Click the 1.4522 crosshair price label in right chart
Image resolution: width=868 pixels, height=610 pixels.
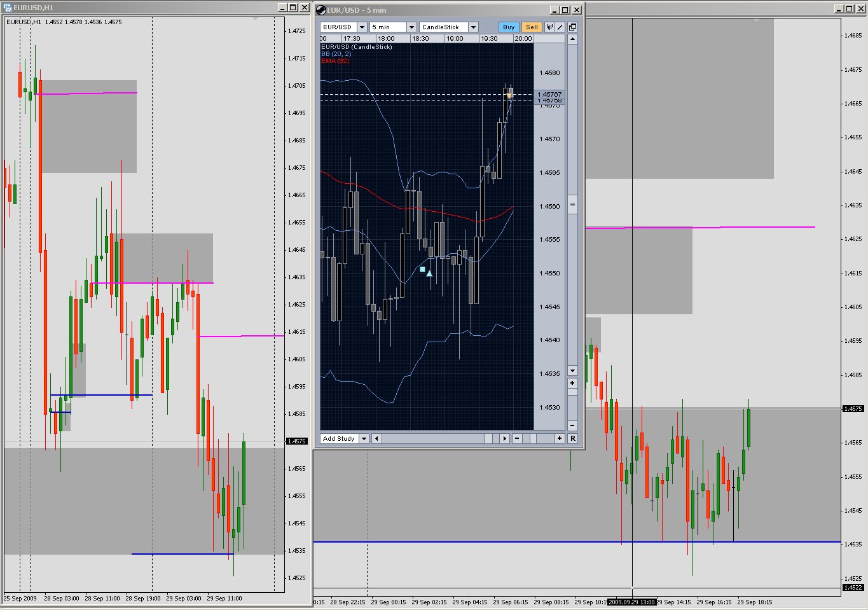point(853,587)
